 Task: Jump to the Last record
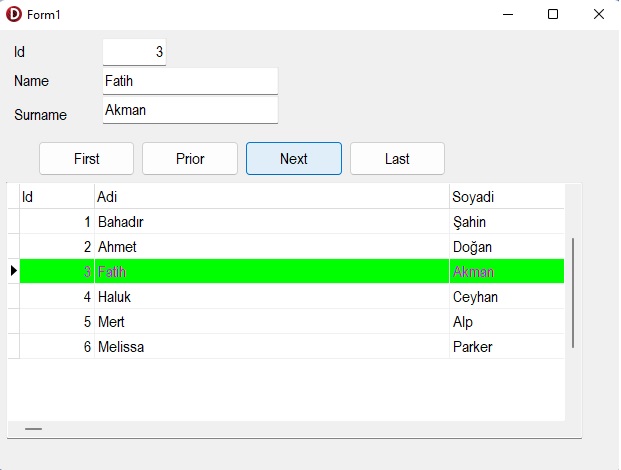tap(397, 159)
